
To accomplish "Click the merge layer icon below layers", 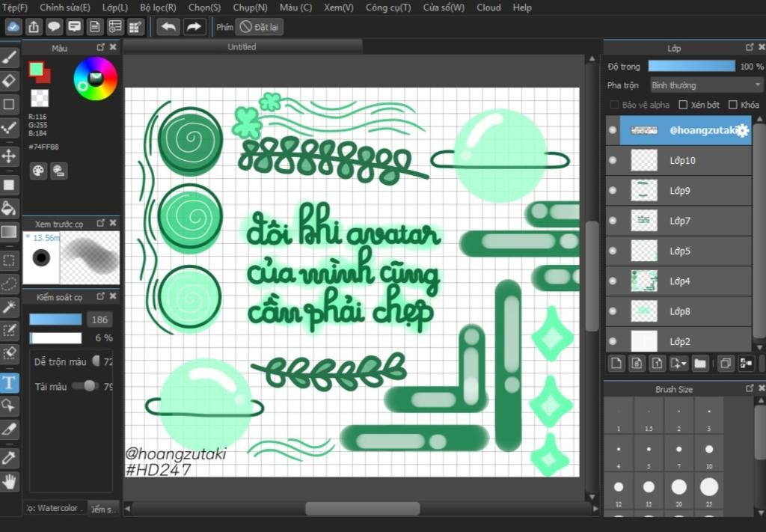I will click(746, 364).
